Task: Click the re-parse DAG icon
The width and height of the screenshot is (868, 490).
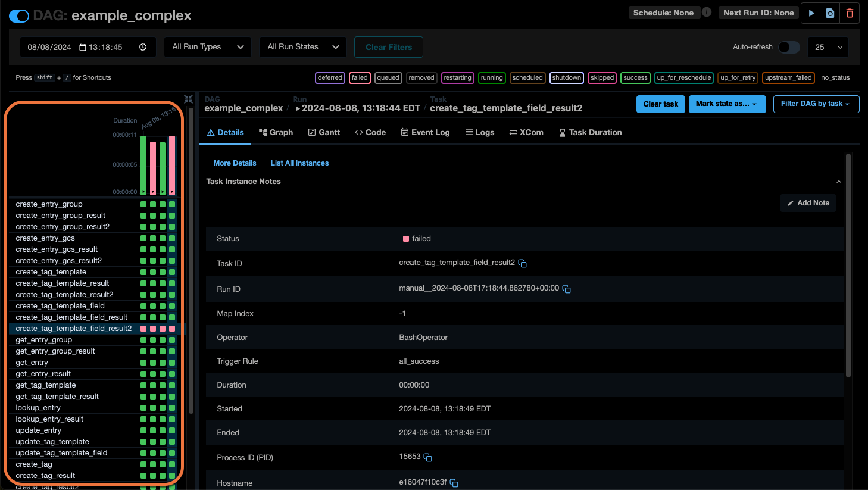Action: click(x=830, y=13)
